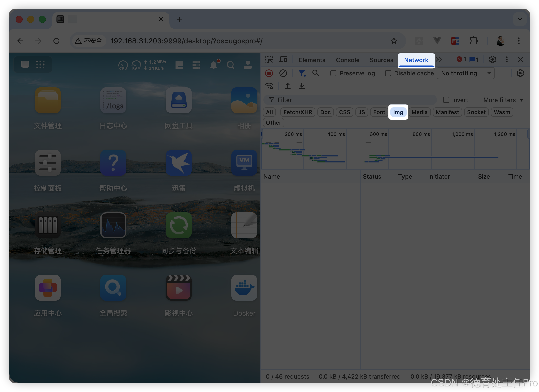Show more DevTools tabs with the chevron
Image resolution: width=539 pixels, height=392 pixels.
439,60
